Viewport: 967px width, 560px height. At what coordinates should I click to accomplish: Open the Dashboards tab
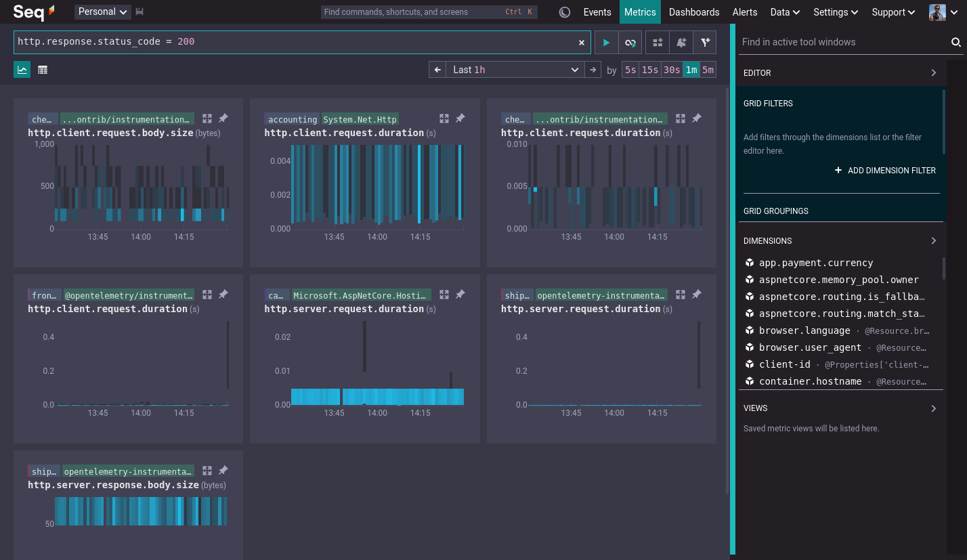694,12
